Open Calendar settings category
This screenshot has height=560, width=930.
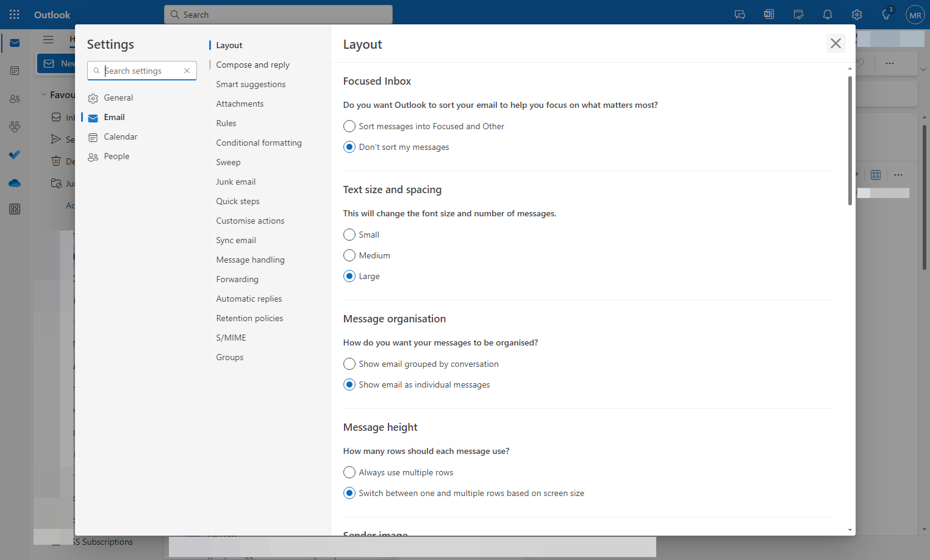tap(142, 136)
